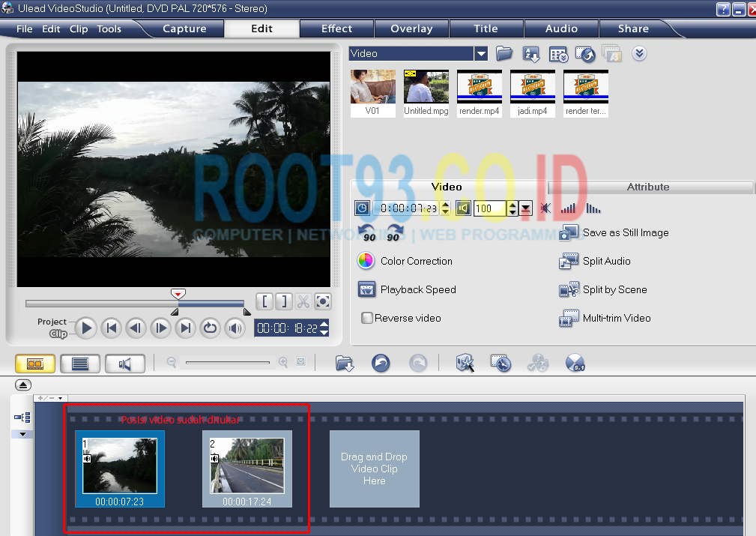Set Mark-out bracket button
Image resolution: width=756 pixels, height=536 pixels.
[284, 301]
